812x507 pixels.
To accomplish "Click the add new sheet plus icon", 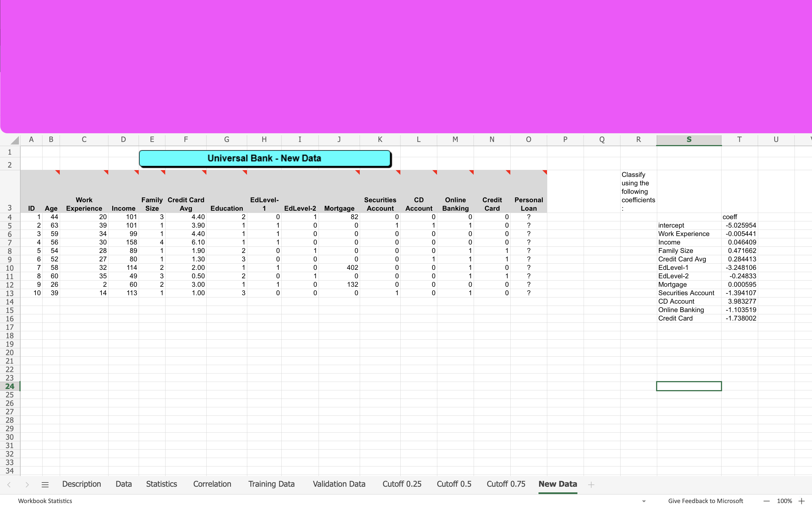I will [x=591, y=484].
